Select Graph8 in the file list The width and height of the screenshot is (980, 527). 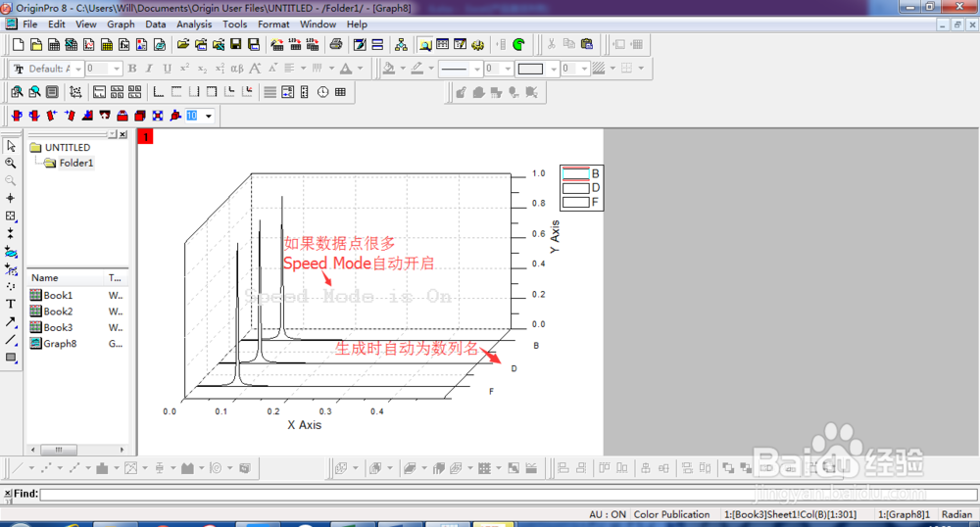54,344
